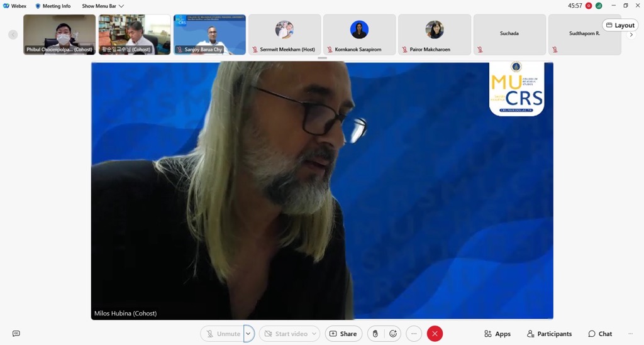Click muted mic icon beside Sanjoy Barua
The image size is (644, 345).
(179, 50)
